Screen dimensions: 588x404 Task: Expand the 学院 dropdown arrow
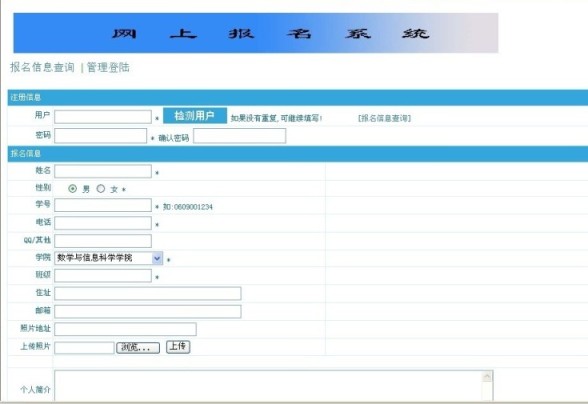[157, 258]
